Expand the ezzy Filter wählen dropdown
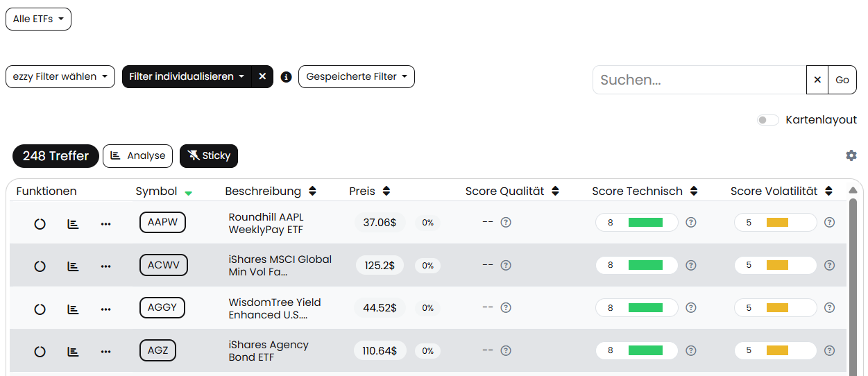The image size is (868, 376). 60,77
